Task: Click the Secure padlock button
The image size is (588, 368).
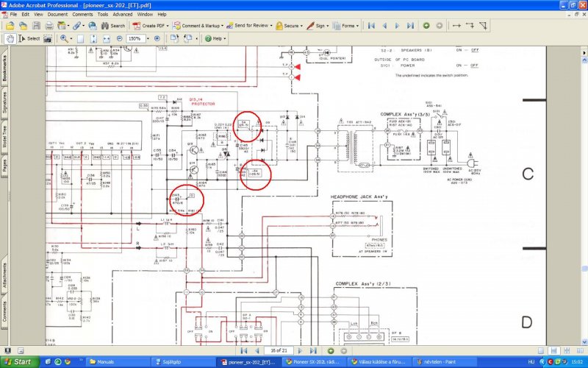Action: [x=287, y=26]
